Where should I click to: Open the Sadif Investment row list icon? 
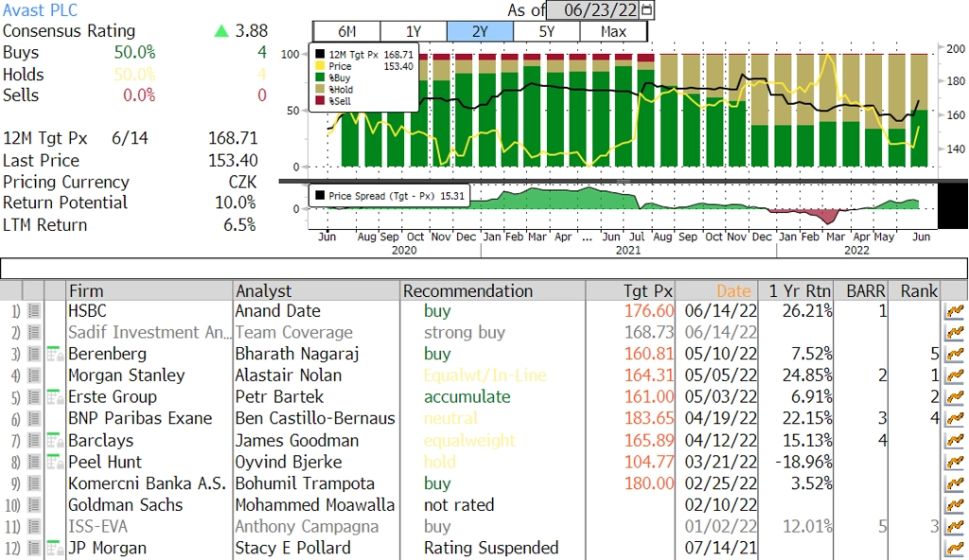pyautogui.click(x=34, y=333)
